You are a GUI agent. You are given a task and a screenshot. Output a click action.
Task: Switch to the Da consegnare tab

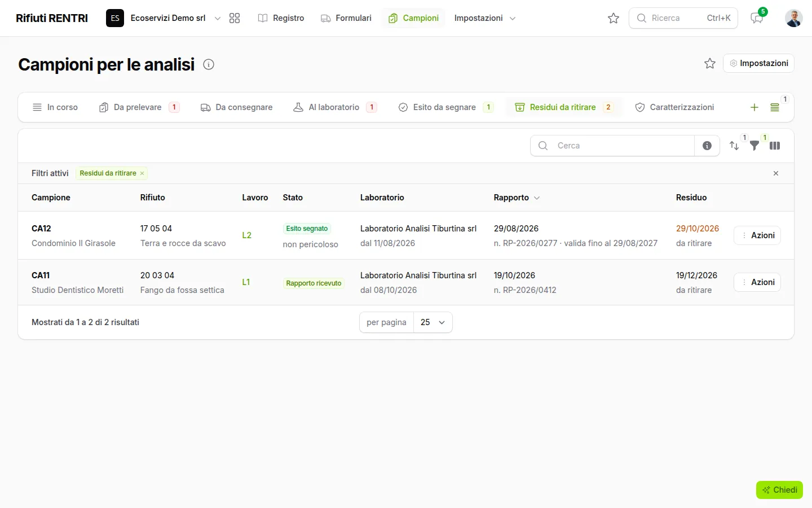[237, 107]
